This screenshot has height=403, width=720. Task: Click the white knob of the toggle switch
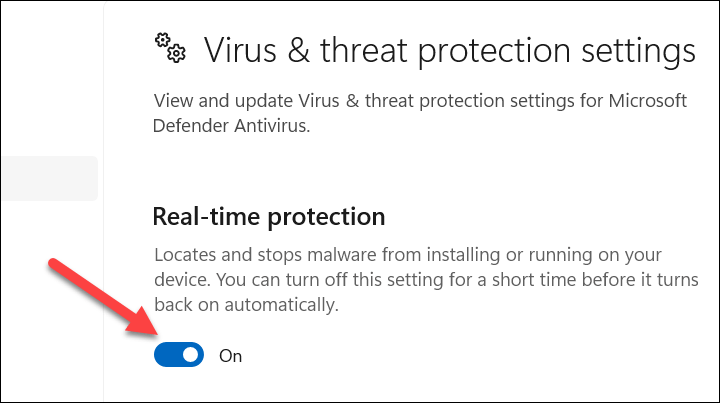[x=190, y=354]
